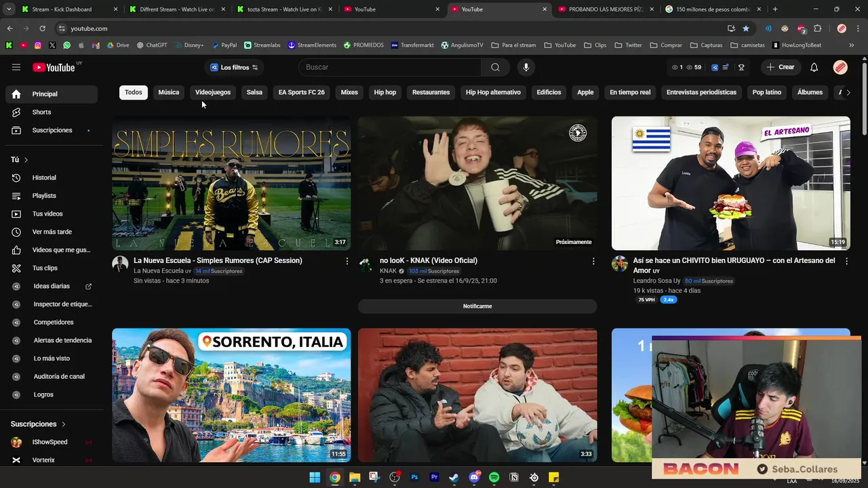
Task: Start voice search with the microphone
Action: pyautogui.click(x=526, y=67)
